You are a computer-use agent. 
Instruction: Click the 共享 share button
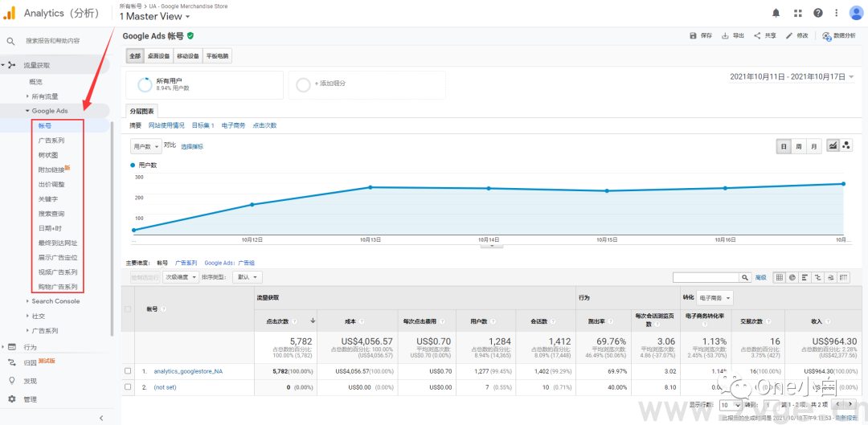point(764,35)
